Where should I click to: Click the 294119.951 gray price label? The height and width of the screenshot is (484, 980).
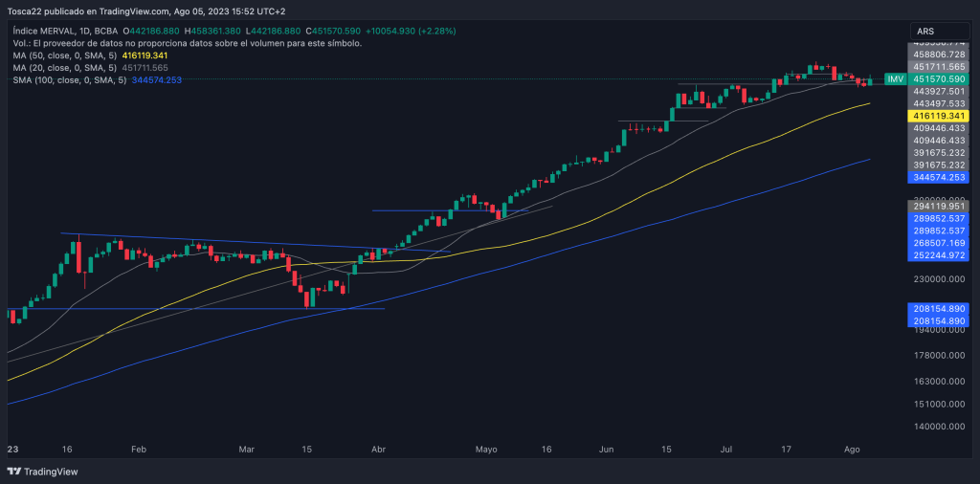pos(939,206)
